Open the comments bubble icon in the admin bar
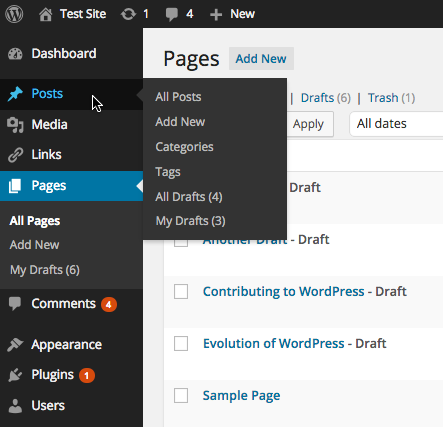Viewport: 443px width, 427px height. (x=172, y=15)
